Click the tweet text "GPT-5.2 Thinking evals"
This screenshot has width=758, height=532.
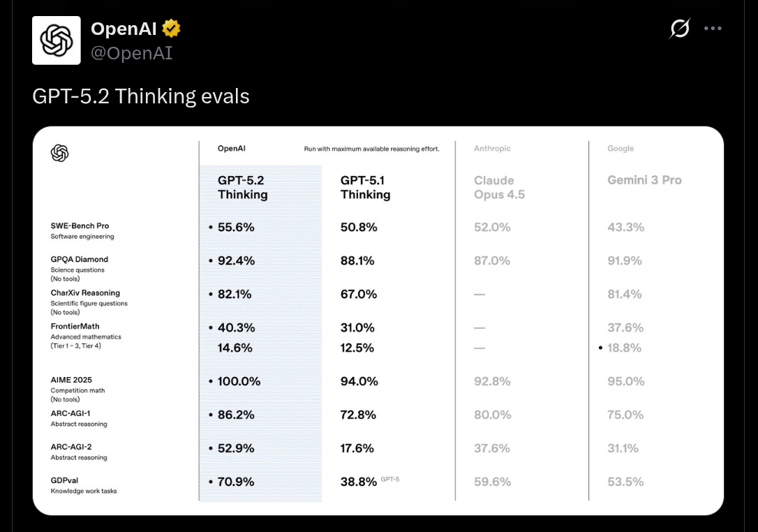140,96
